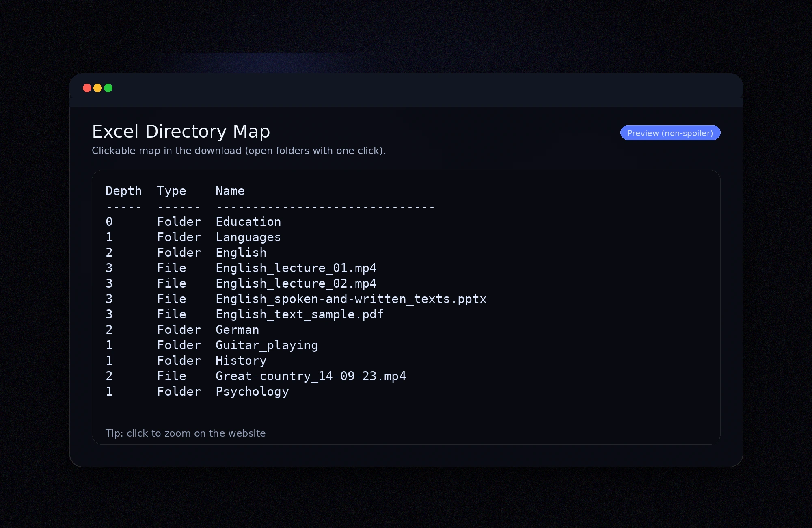Open the Education root folder
812x528 pixels.
click(x=248, y=222)
